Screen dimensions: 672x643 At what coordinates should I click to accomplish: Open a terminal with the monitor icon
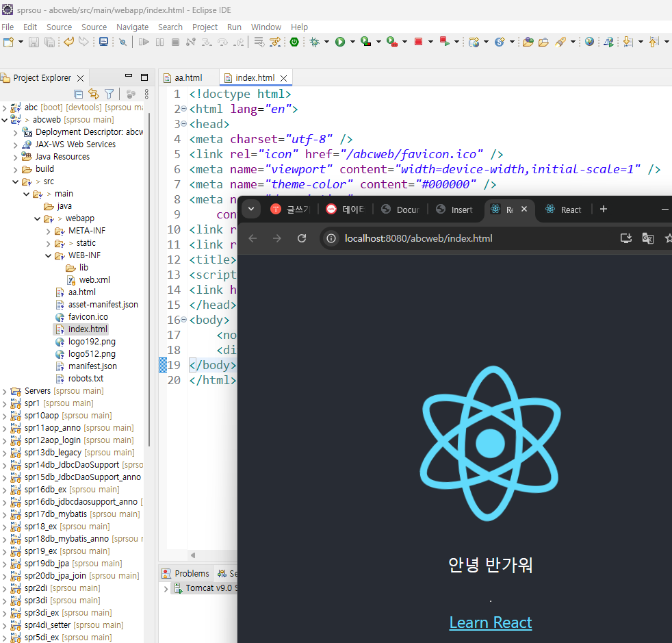pyautogui.click(x=103, y=42)
